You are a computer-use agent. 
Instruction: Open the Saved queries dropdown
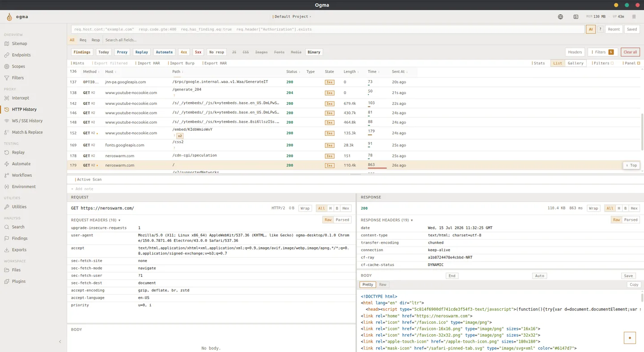click(631, 29)
